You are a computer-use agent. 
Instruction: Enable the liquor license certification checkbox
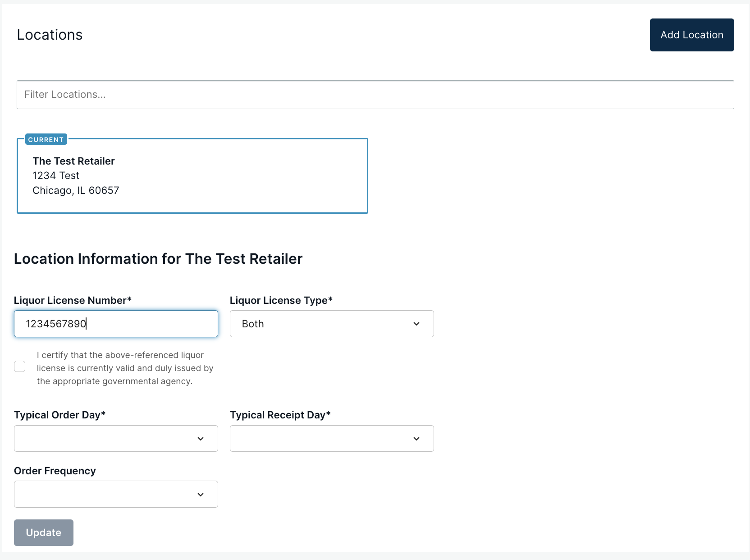[20, 367]
